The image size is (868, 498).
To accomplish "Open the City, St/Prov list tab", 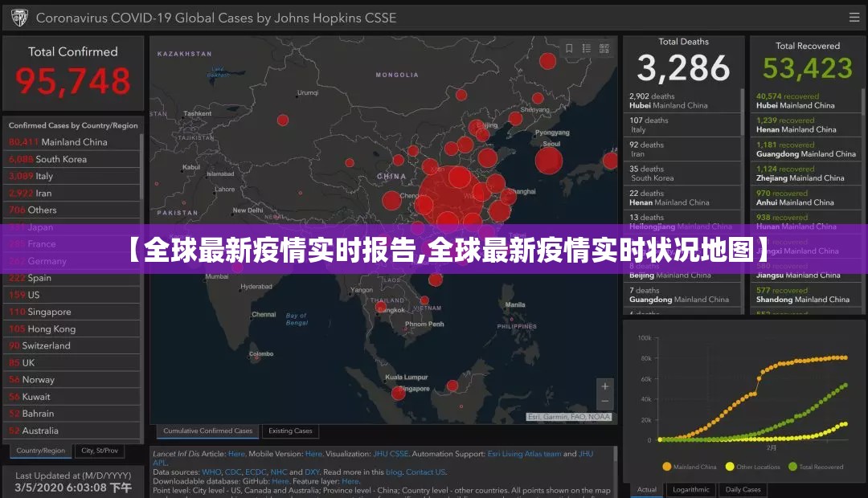I will (100, 451).
